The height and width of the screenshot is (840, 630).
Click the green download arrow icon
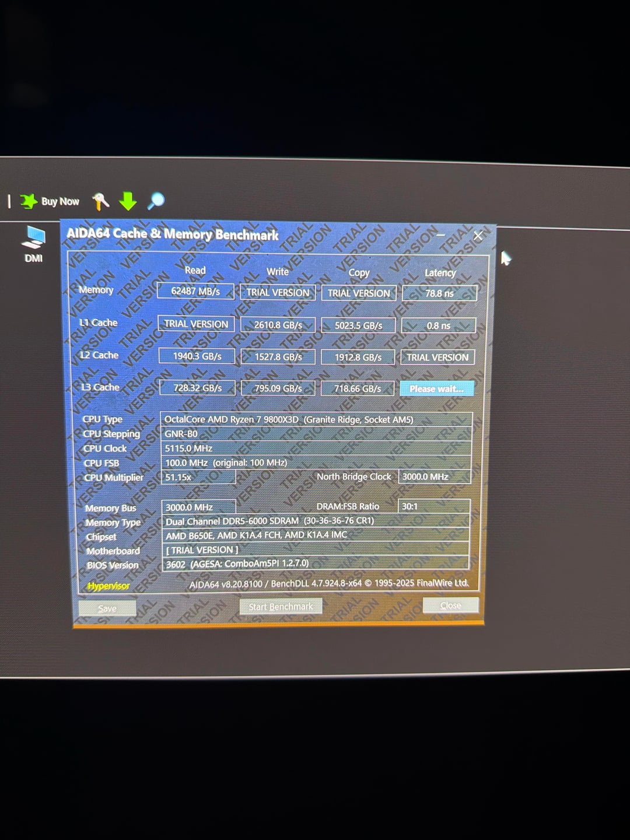point(128,201)
